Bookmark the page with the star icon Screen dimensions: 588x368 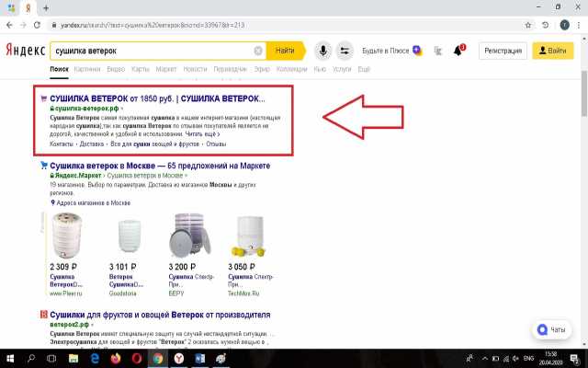coord(528,25)
